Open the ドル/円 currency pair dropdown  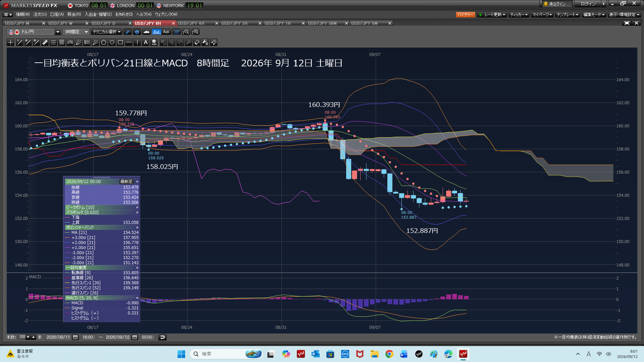pos(57,32)
